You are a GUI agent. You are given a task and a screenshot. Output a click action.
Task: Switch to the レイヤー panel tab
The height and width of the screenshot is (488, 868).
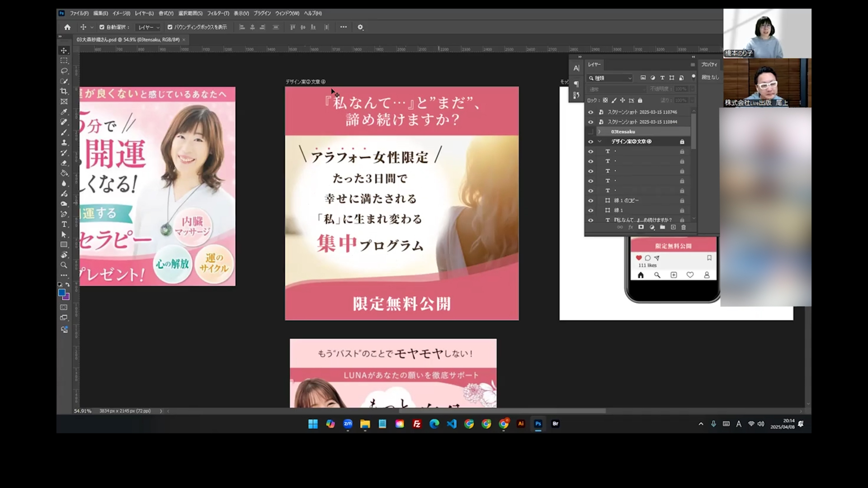(594, 65)
